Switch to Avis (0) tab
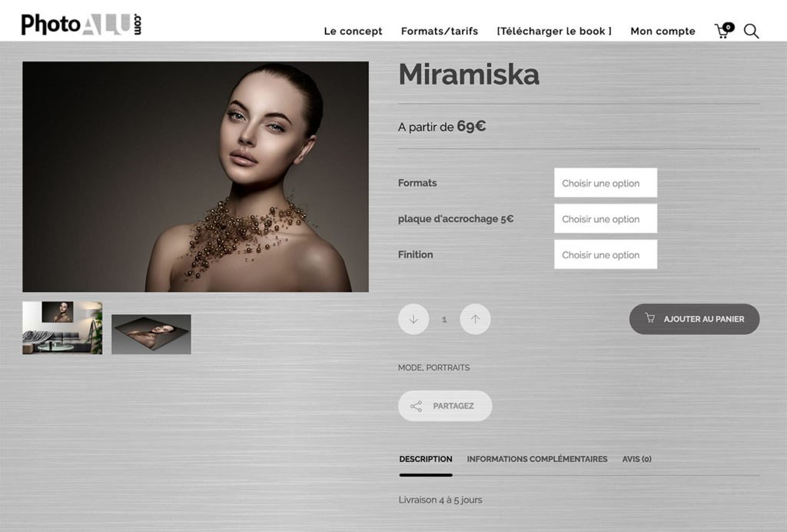This screenshot has height=532, width=787. point(636,459)
